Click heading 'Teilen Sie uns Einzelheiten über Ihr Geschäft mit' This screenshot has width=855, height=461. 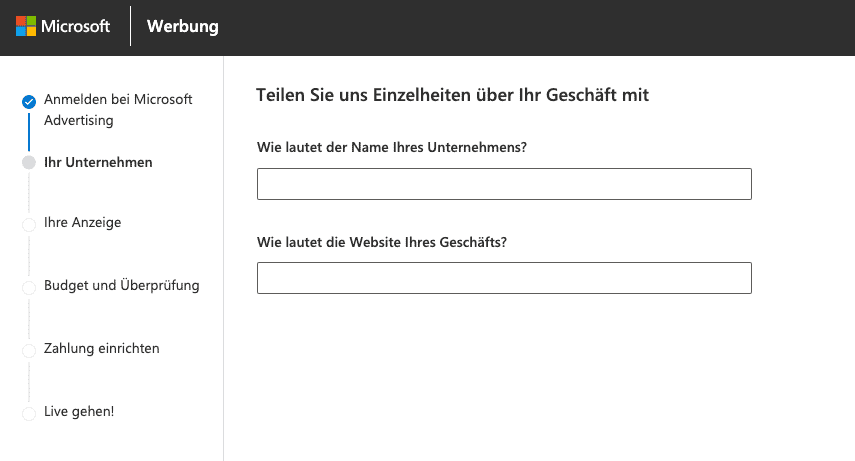(x=453, y=95)
